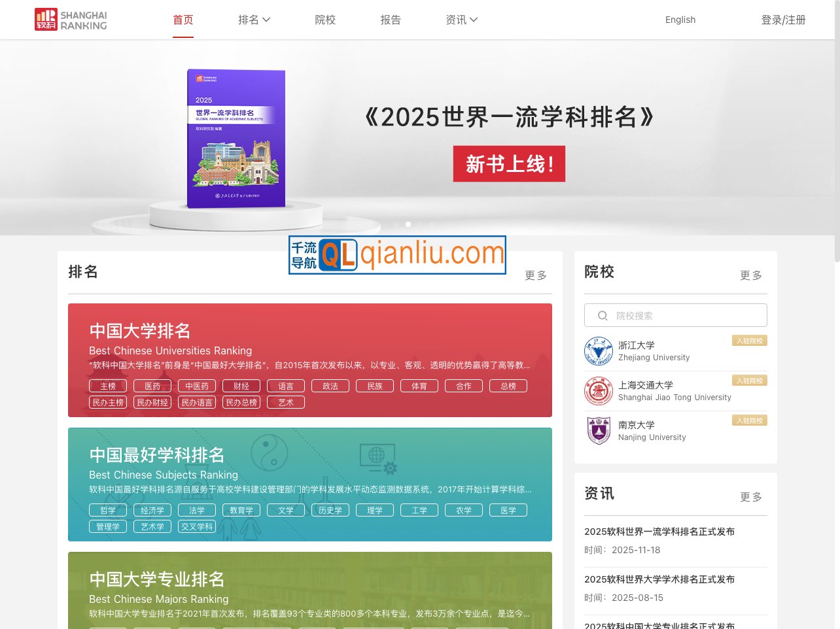This screenshot has width=840, height=629.
Task: Open the 报告 menu item
Action: (391, 20)
